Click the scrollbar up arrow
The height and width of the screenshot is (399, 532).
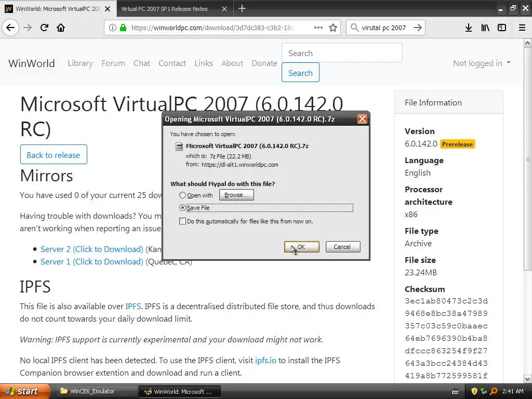pos(527,43)
